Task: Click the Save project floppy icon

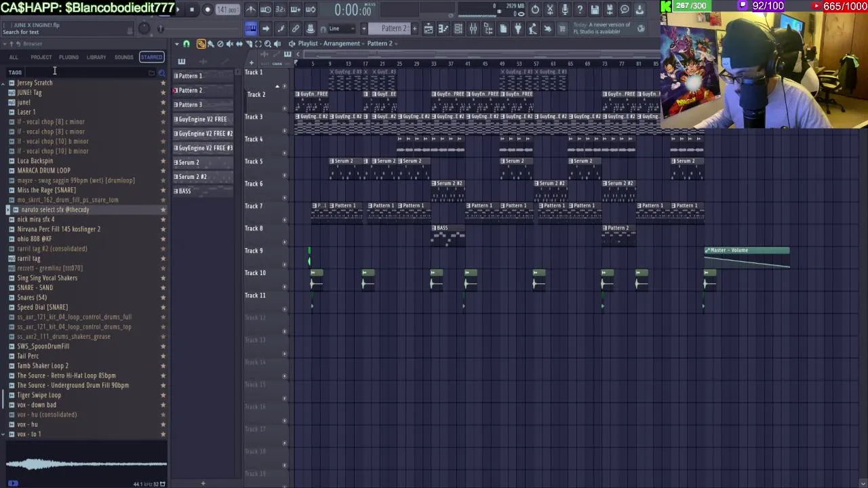Action: tap(595, 9)
